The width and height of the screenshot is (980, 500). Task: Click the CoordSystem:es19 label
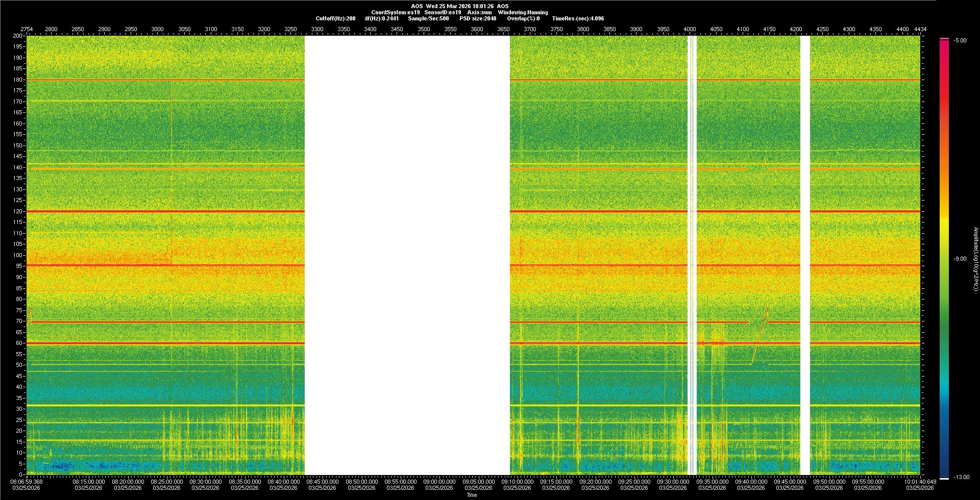point(396,12)
